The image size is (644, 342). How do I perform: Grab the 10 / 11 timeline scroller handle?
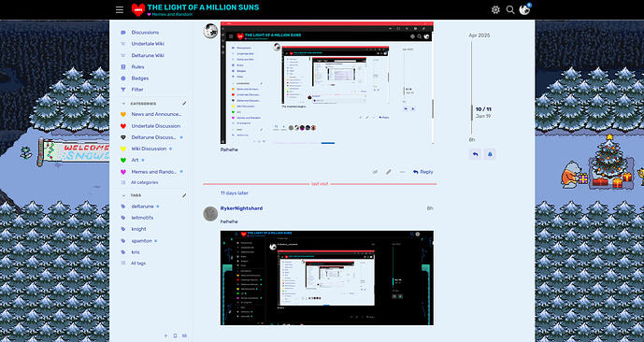(471, 112)
